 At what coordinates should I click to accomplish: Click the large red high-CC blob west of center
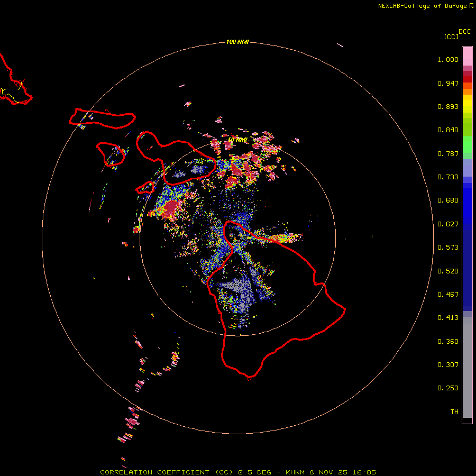click(172, 207)
